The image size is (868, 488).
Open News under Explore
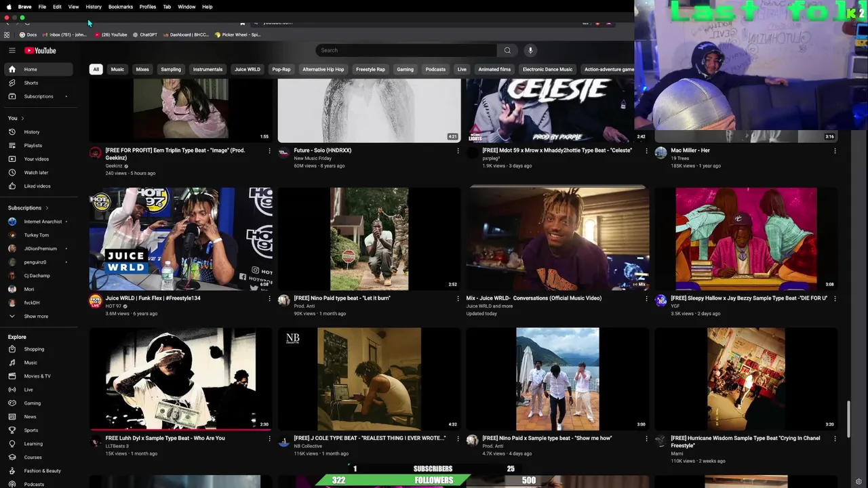point(38,417)
